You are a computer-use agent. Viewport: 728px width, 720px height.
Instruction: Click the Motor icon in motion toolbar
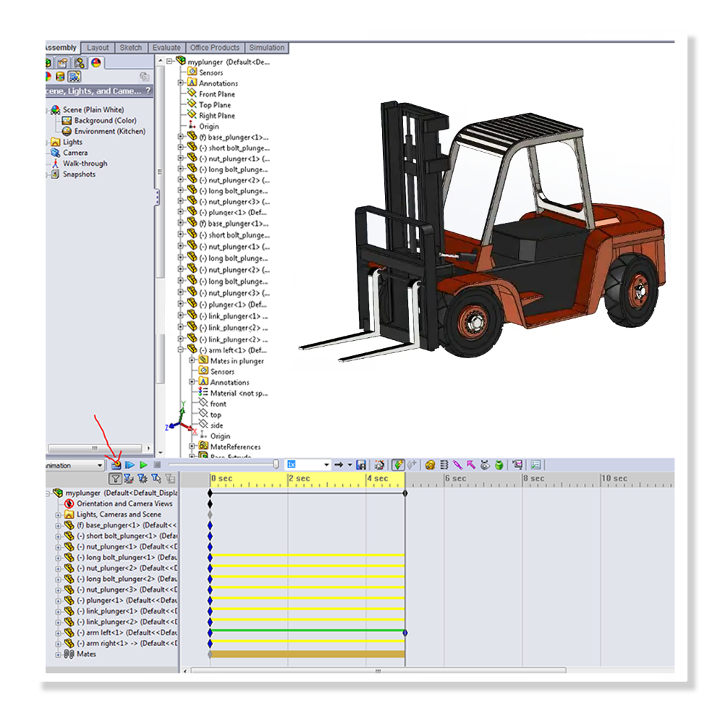(x=430, y=465)
